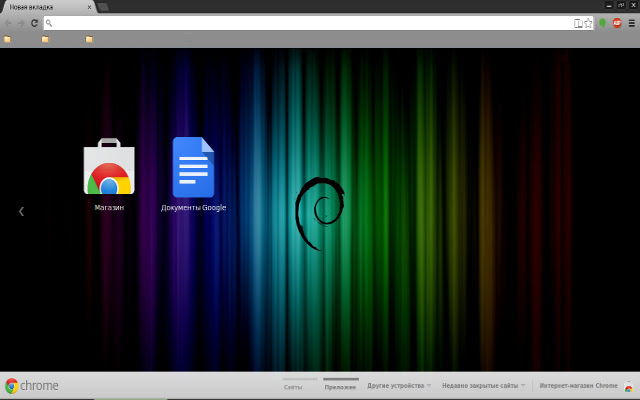Open a new tab with the new-tab button
This screenshot has width=640, height=400.
tap(103, 7)
